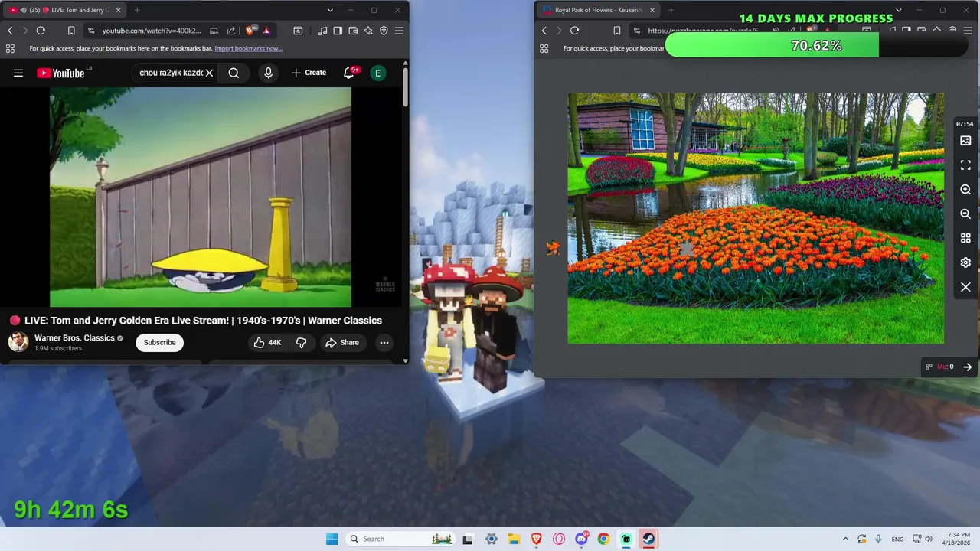This screenshot has height=551, width=980.
Task: Click the loose orange puzzle piece
Action: (553, 247)
